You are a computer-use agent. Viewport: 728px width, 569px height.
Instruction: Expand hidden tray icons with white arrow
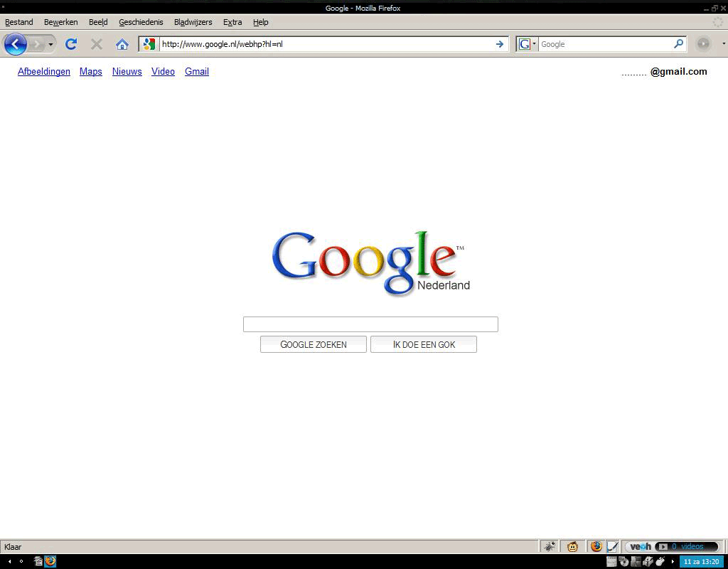[673, 562]
